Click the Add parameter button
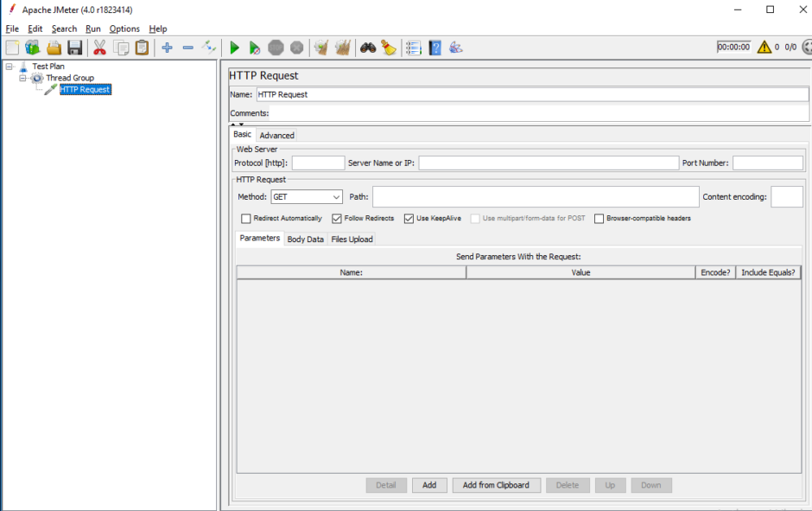 (x=429, y=485)
